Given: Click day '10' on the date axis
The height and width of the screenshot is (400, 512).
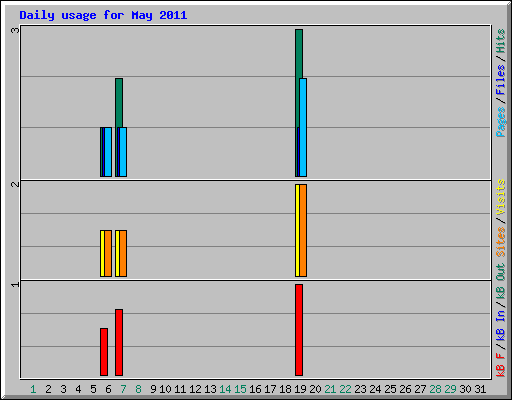Looking at the screenshot, I should click(x=165, y=389).
